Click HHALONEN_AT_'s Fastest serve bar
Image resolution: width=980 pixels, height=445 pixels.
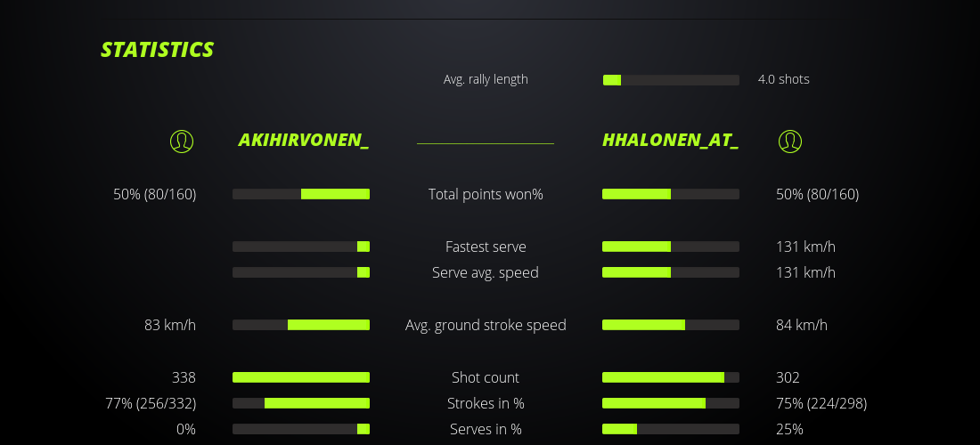click(671, 247)
